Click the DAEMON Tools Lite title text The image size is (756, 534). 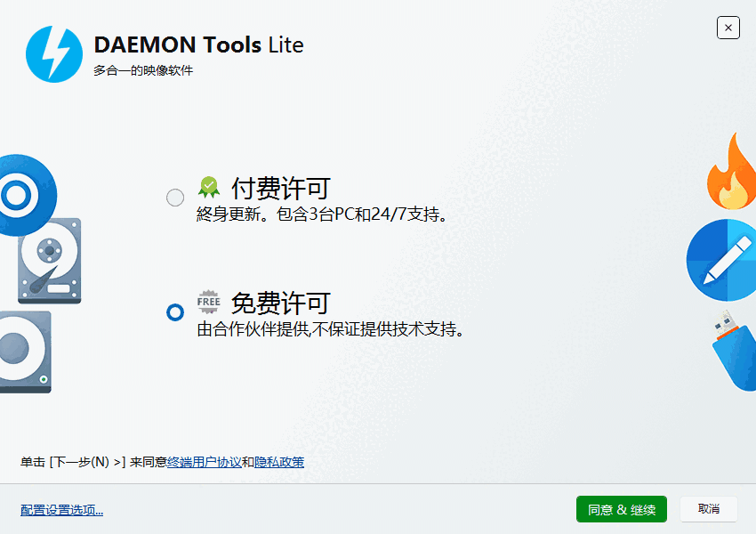pyautogui.click(x=196, y=44)
